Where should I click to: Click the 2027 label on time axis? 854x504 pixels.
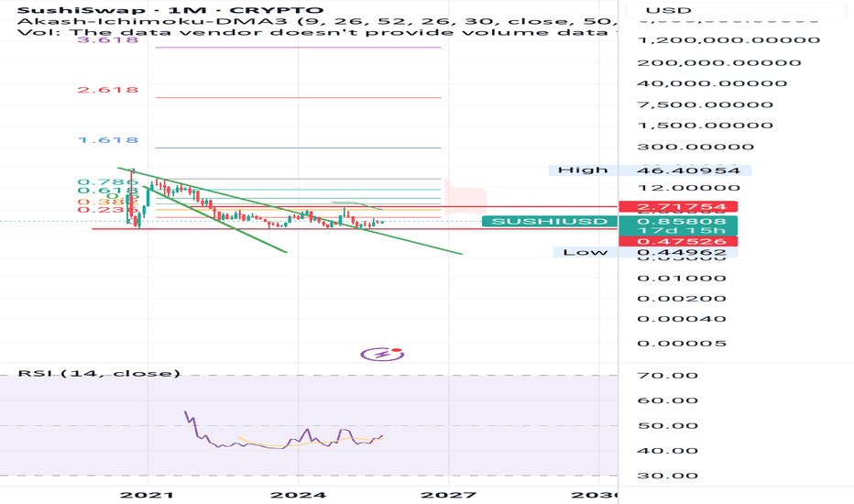[x=449, y=495]
